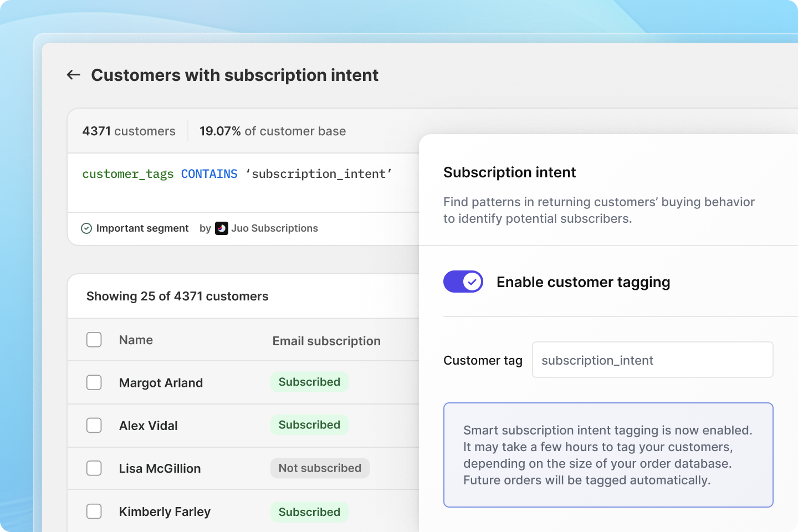Click Margot Arland's Subscribed badge

309,382
